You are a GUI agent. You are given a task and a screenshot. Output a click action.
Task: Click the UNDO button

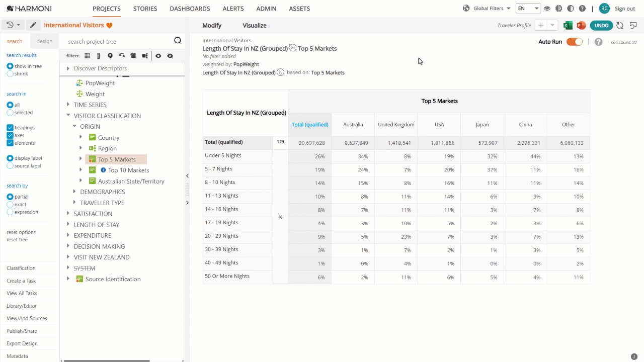601,25
